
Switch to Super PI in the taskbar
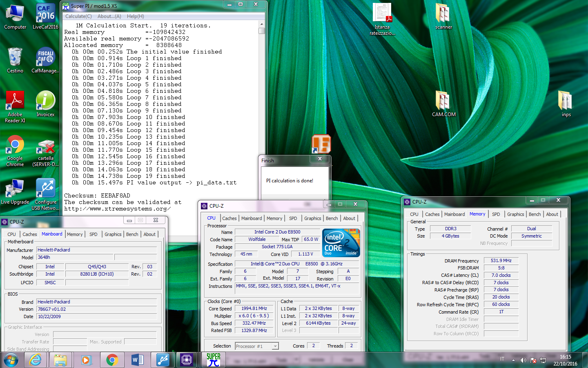pos(213,360)
